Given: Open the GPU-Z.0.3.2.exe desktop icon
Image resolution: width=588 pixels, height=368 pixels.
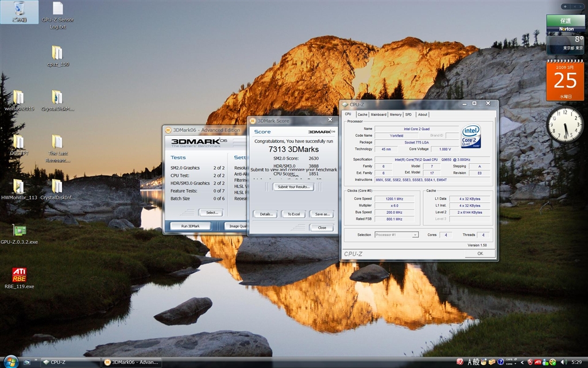Looking at the screenshot, I should tap(19, 230).
